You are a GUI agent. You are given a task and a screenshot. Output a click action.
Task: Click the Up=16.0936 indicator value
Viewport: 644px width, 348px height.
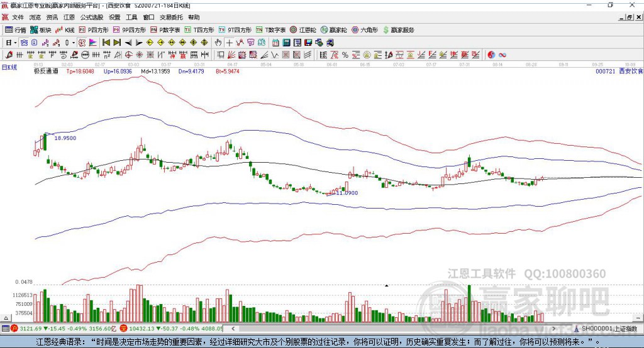[118, 72]
